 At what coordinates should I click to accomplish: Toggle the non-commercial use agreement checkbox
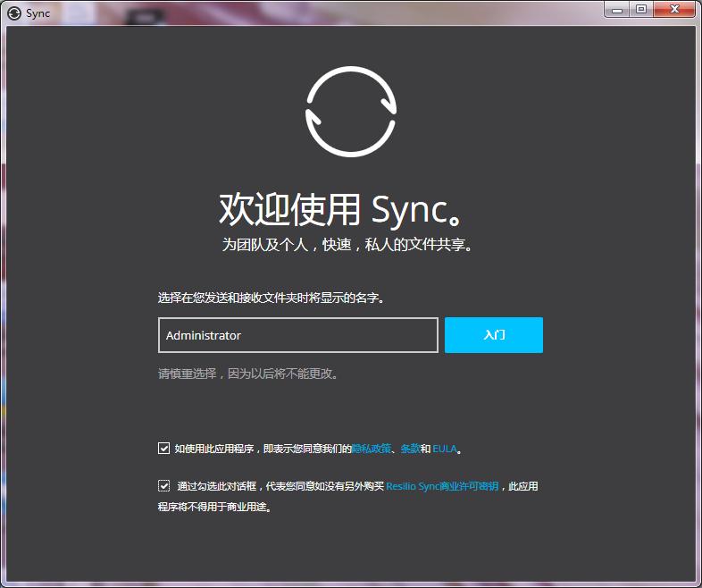(163, 485)
